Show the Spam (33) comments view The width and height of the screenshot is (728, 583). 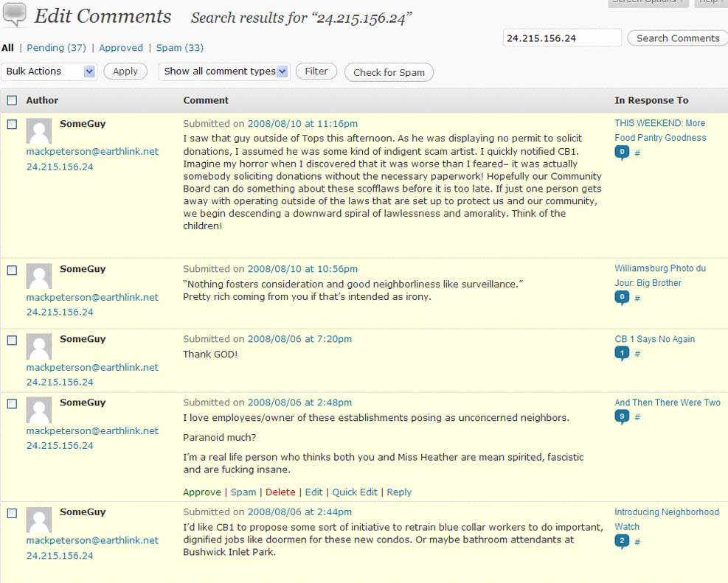(179, 48)
